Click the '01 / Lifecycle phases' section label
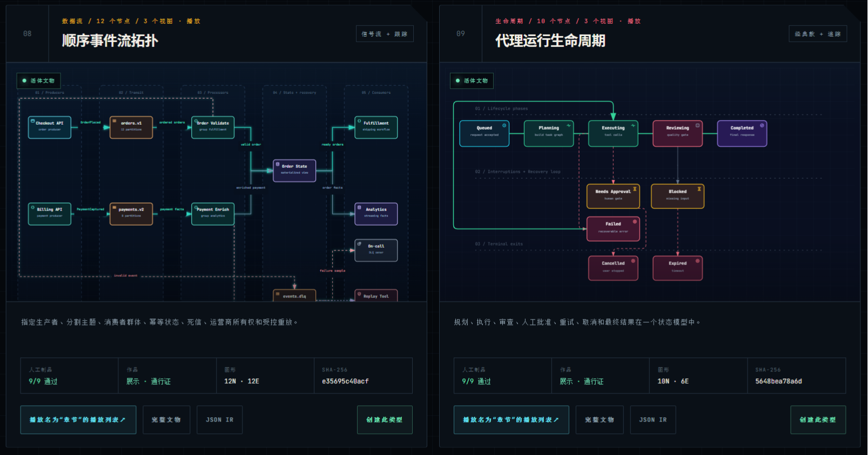 (x=501, y=108)
